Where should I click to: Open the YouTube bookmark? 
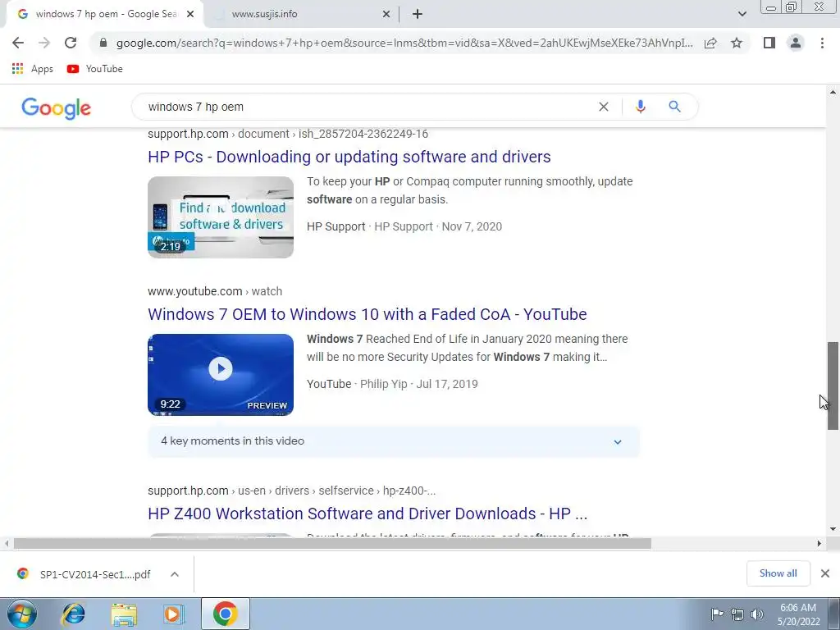[95, 69]
